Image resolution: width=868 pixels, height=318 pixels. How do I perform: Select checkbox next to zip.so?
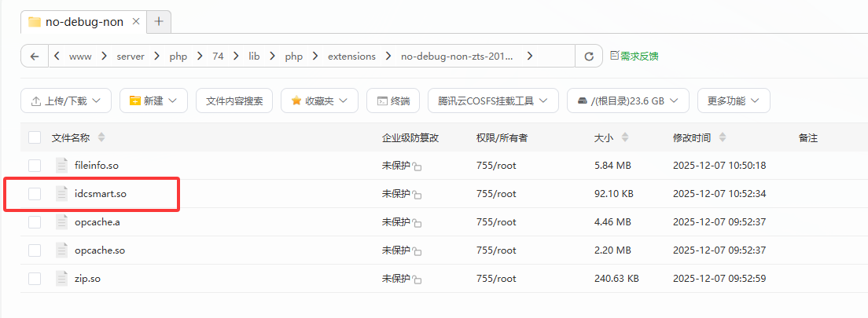tap(35, 278)
